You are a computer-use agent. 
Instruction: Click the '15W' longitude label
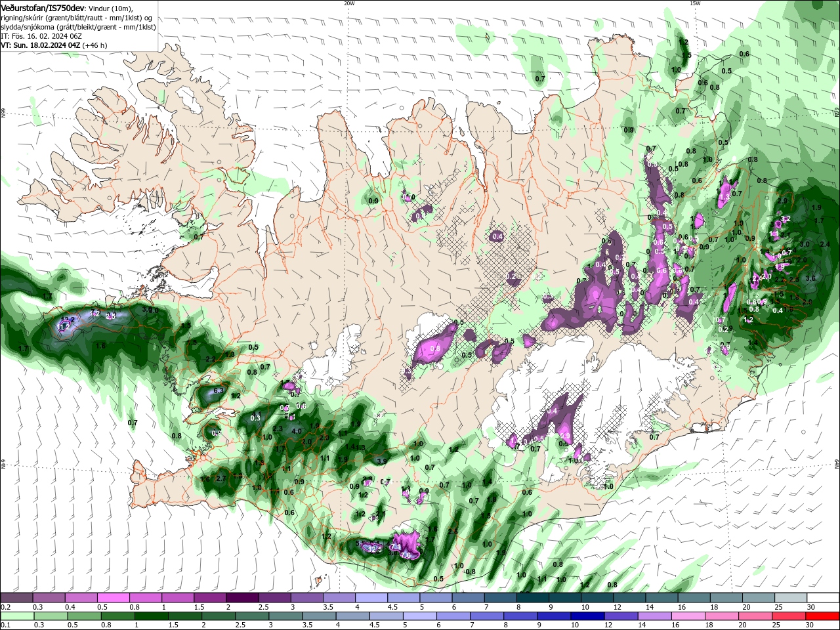[x=695, y=3]
